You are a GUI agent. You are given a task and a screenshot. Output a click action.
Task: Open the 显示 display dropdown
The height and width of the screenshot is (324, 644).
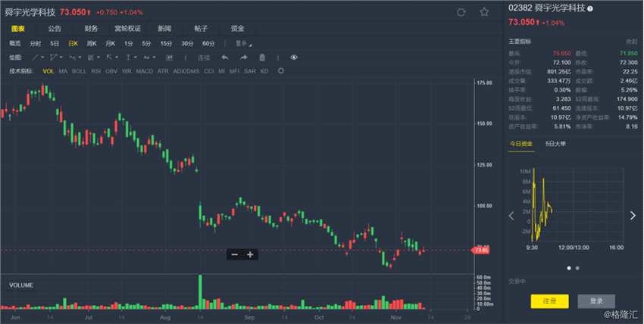click(243, 43)
